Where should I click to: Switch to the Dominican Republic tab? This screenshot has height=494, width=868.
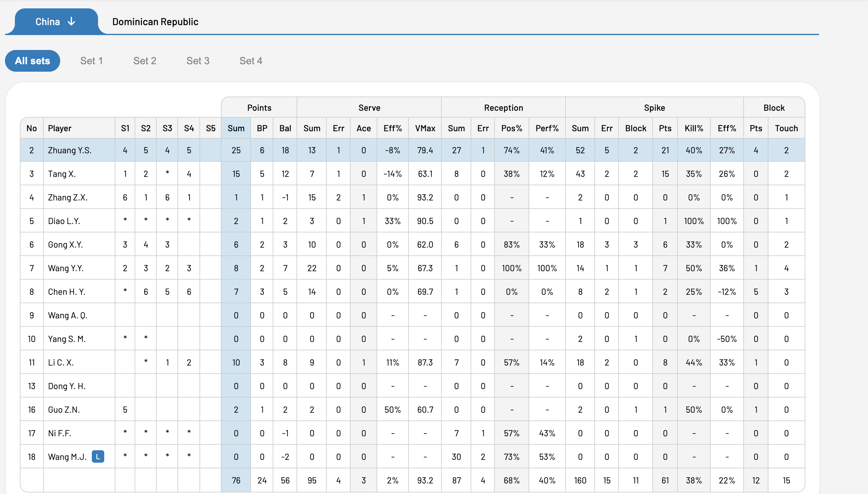click(x=155, y=22)
